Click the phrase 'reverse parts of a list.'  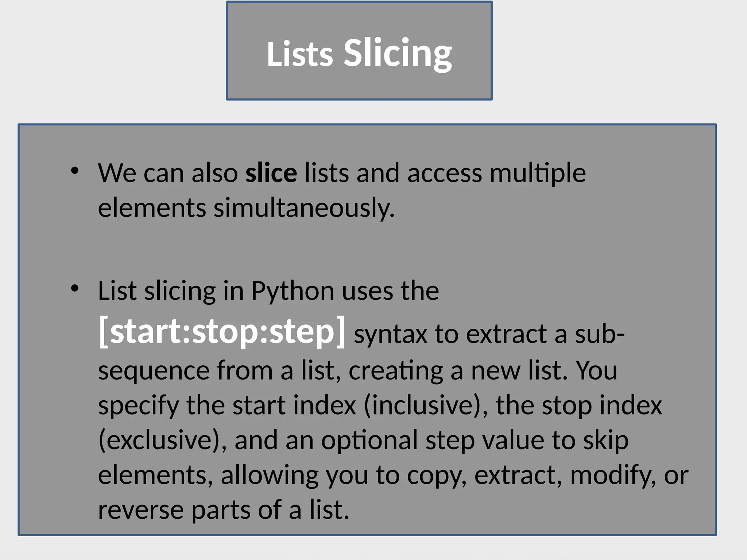click(x=224, y=509)
